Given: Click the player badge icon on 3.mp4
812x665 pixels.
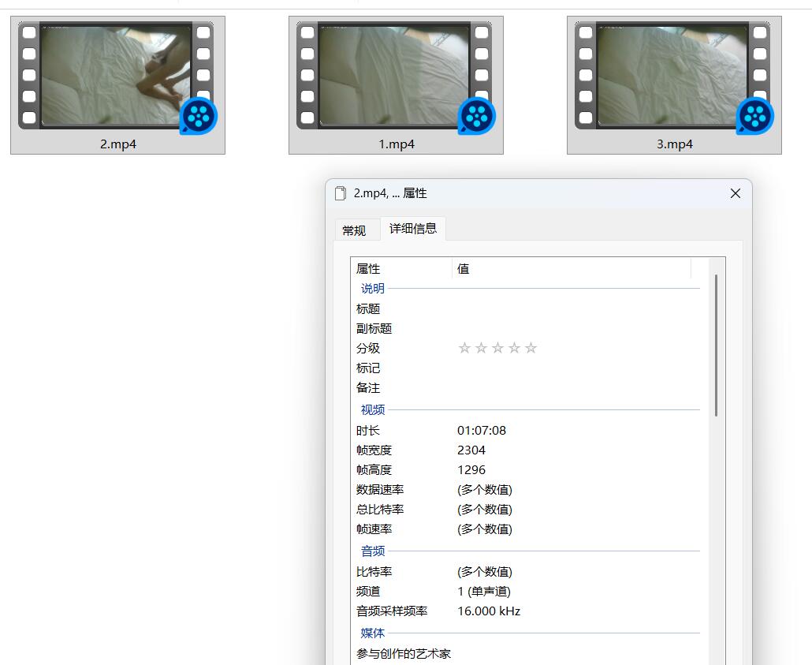Looking at the screenshot, I should tap(755, 116).
